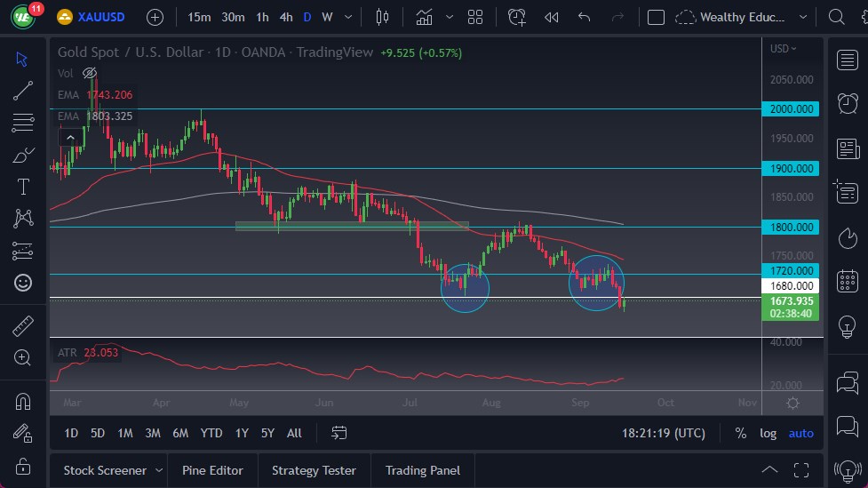Toggle the log scale option

tap(768, 433)
